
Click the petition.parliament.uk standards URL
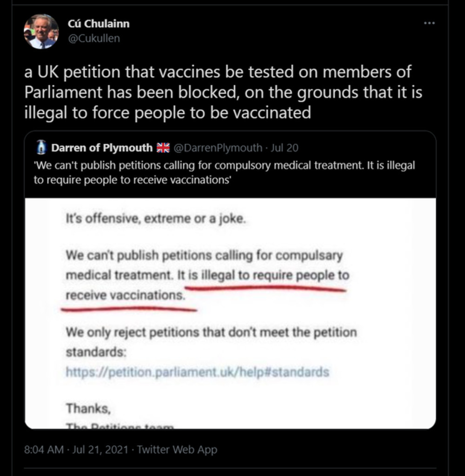(x=197, y=372)
